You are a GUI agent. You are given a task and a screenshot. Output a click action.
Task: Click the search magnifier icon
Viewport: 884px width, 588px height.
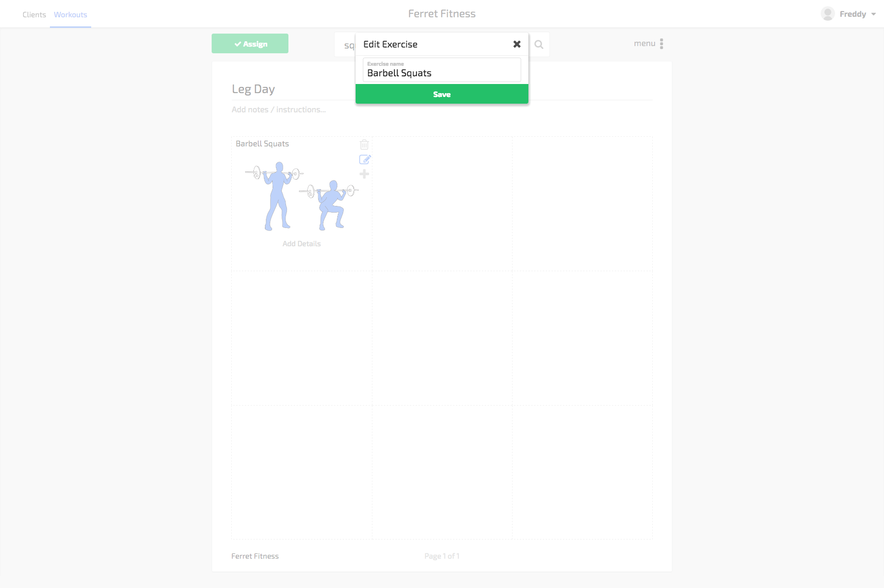(539, 45)
